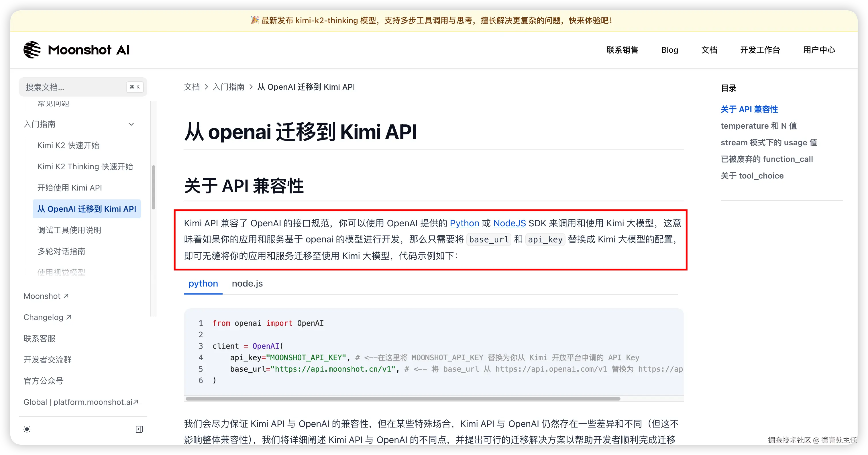
Task: Click the 关于 API 兼容性 section heading
Action: 243,186
